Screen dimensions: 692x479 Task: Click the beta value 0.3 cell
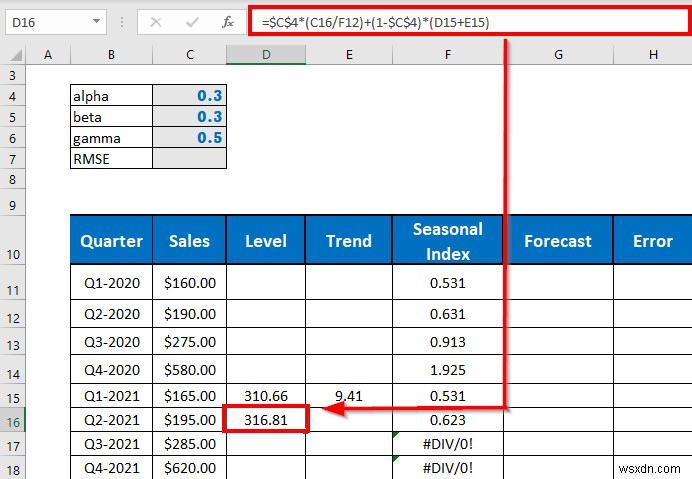click(189, 117)
